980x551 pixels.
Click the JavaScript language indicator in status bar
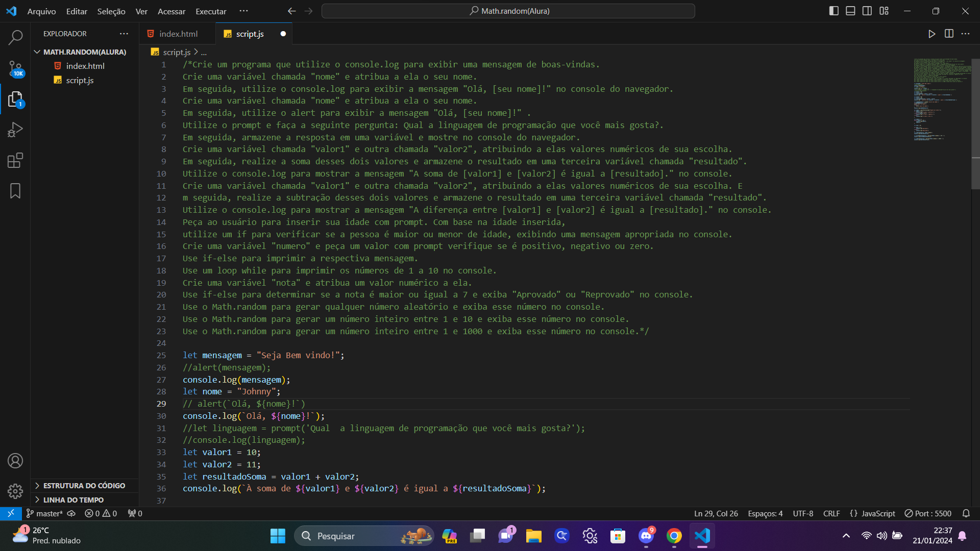(x=877, y=513)
